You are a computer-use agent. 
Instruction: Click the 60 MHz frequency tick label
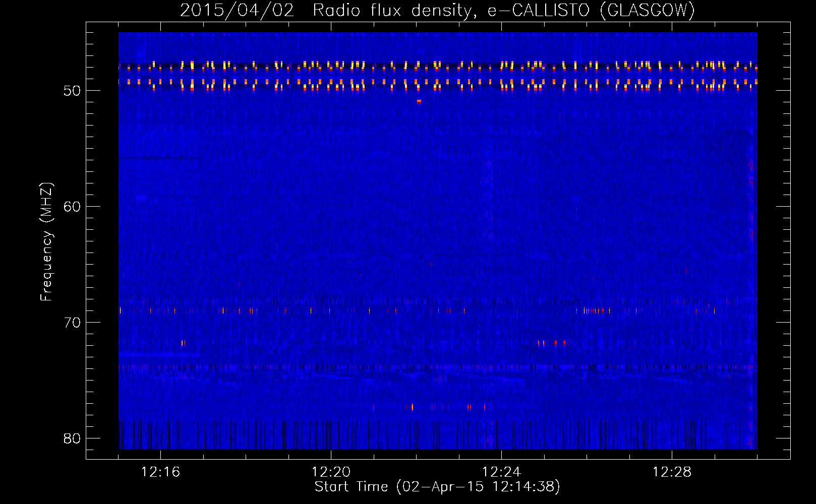(72, 207)
